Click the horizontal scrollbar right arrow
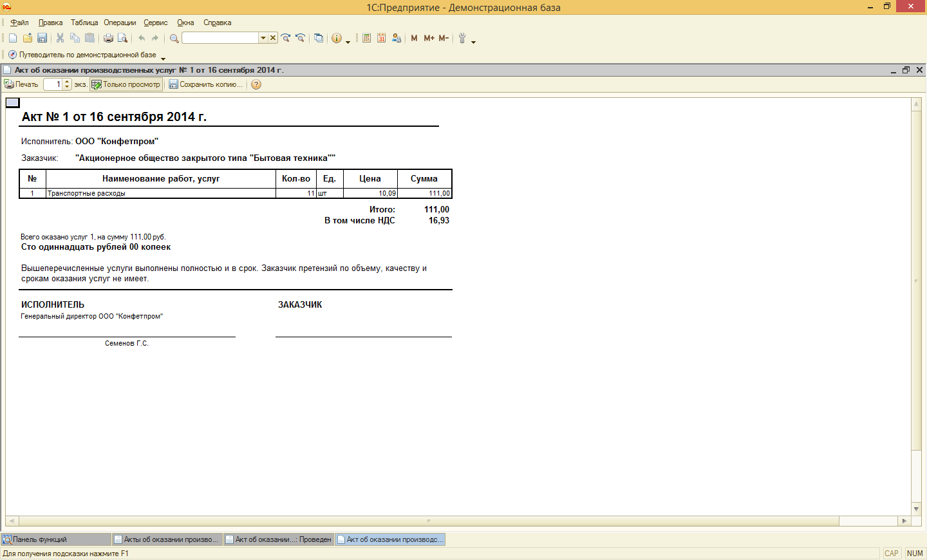This screenshot has height=560, width=927. [904, 521]
